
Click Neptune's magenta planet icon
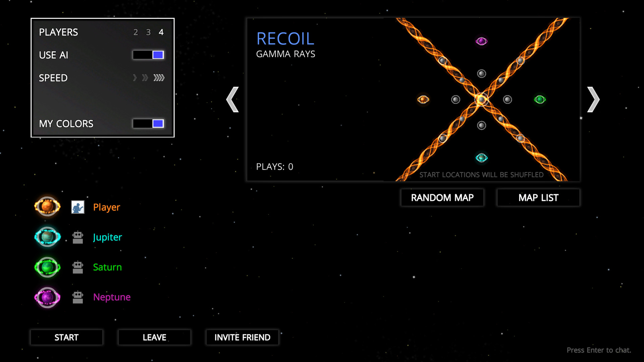click(47, 297)
